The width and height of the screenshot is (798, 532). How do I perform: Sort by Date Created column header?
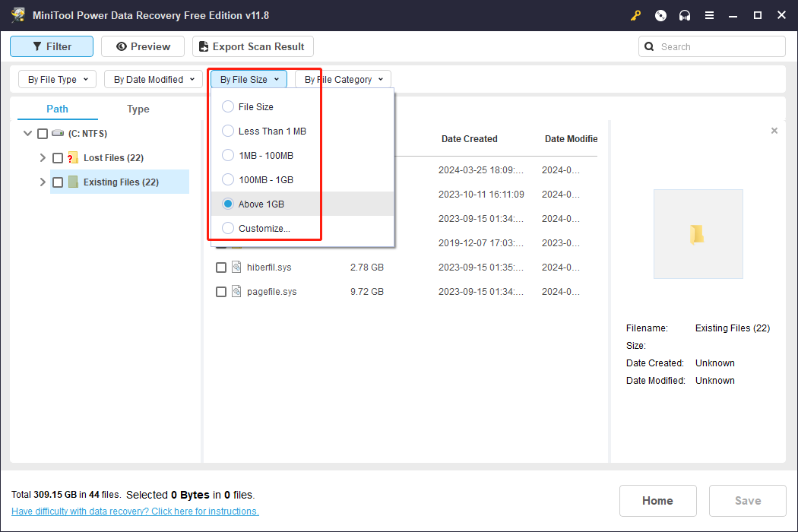pos(469,138)
